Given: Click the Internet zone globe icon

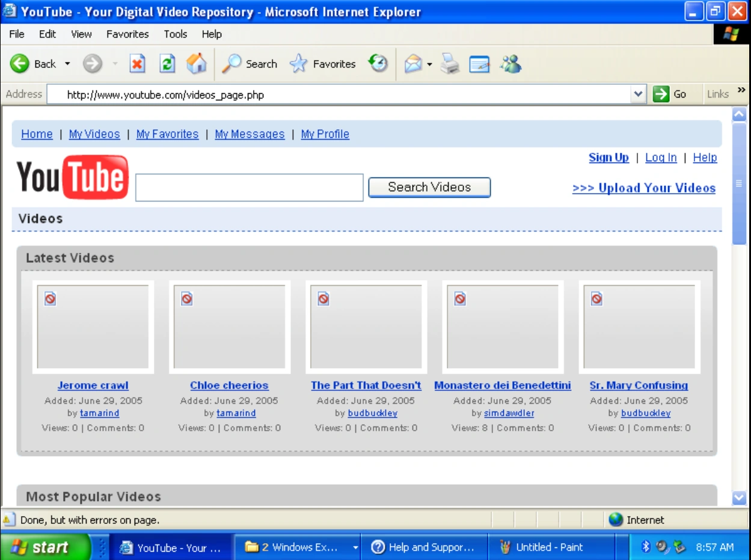Looking at the screenshot, I should [616, 520].
